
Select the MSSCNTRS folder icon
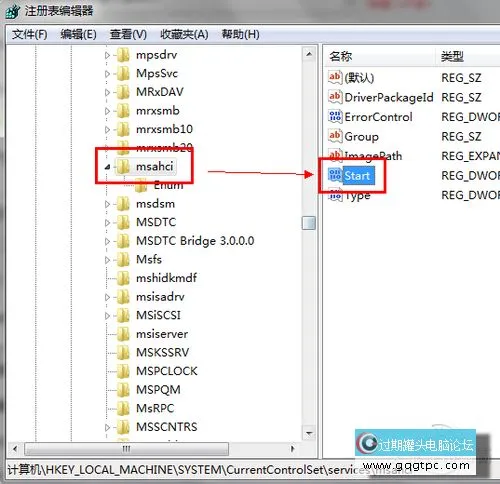point(123,427)
